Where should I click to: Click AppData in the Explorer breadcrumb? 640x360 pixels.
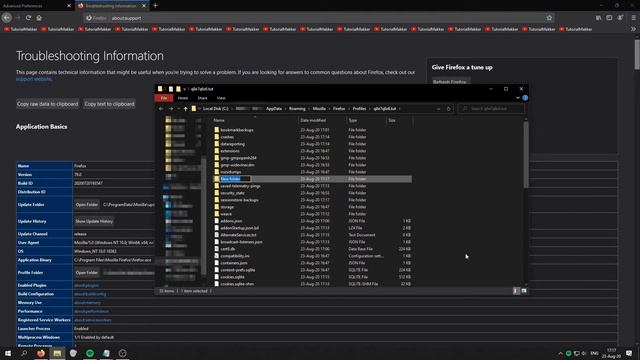click(x=274, y=109)
